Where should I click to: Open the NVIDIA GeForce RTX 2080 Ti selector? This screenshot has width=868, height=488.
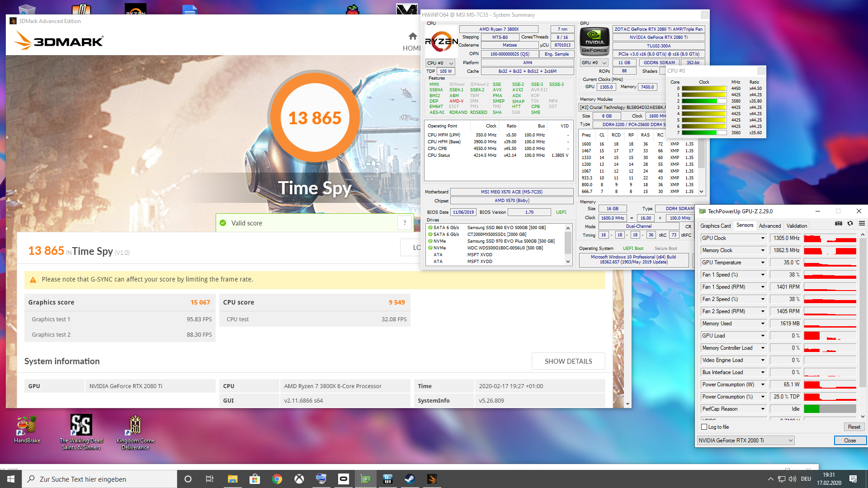click(x=745, y=441)
